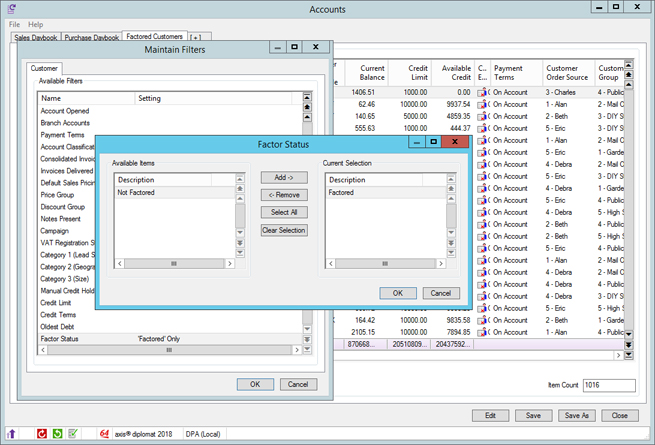Jump to top of Available Filters list
The image size is (655, 445).
click(307, 97)
